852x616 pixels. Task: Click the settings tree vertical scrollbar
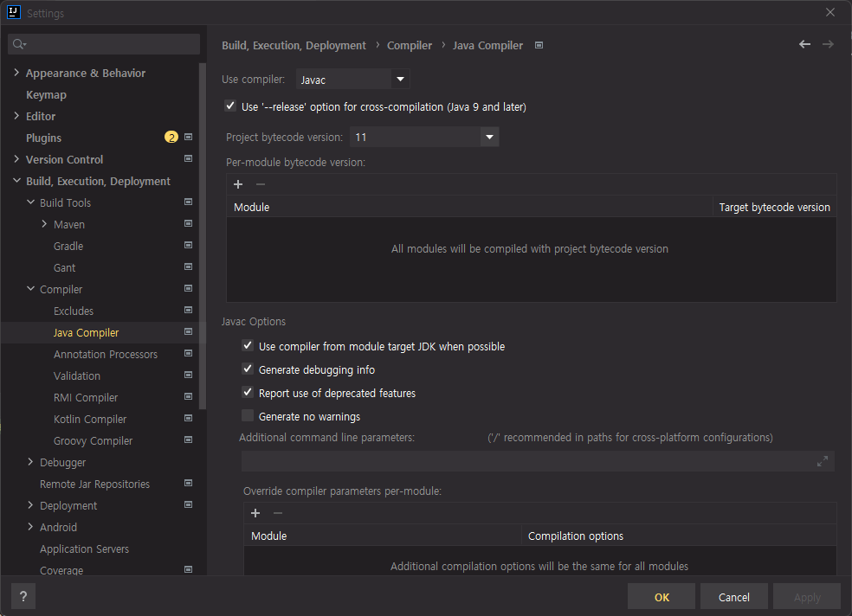coord(203,236)
